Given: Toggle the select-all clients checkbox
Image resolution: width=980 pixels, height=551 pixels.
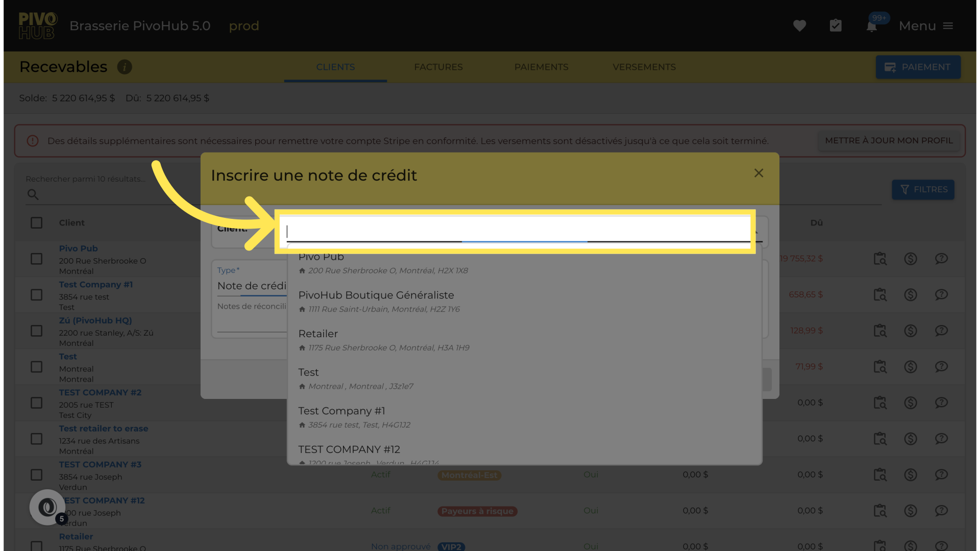Looking at the screenshot, I should pos(36,223).
